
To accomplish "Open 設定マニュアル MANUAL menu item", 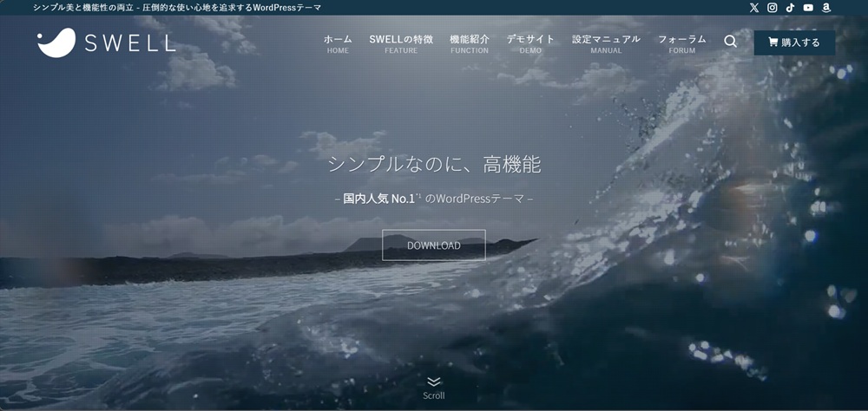I will tap(606, 43).
